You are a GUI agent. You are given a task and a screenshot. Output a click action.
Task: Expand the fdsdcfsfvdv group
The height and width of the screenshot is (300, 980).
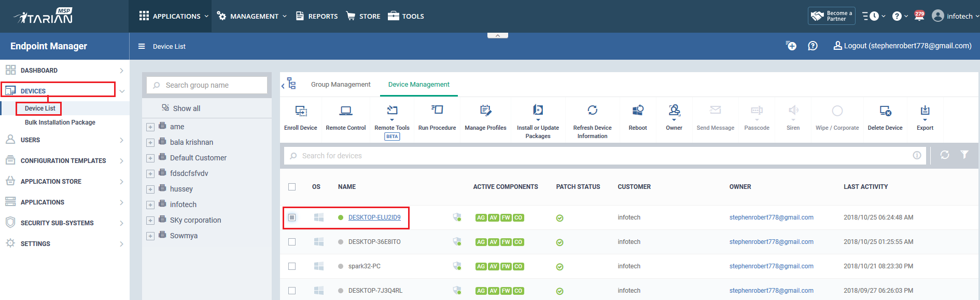150,174
